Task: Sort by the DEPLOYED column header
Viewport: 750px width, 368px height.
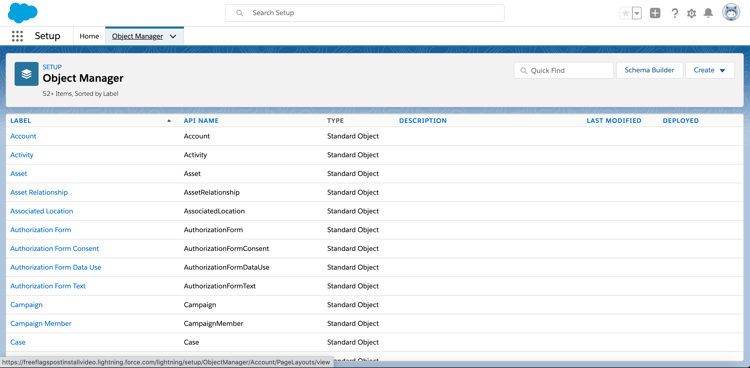Action: point(681,121)
